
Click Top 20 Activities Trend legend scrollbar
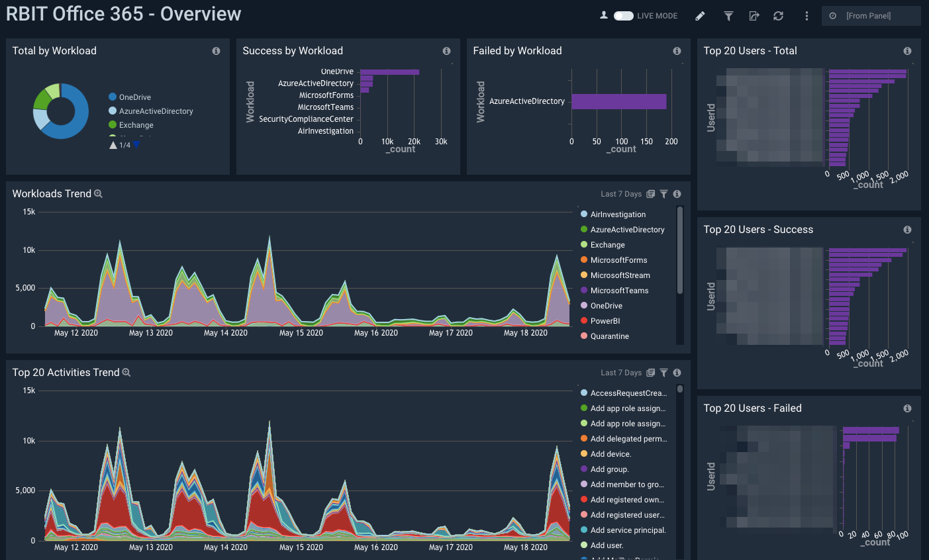(x=679, y=389)
